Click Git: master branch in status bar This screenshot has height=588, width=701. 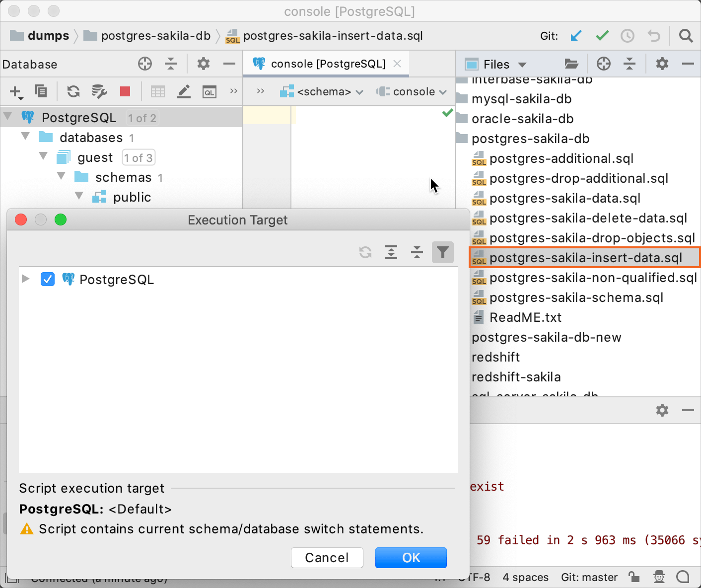pyautogui.click(x=589, y=577)
